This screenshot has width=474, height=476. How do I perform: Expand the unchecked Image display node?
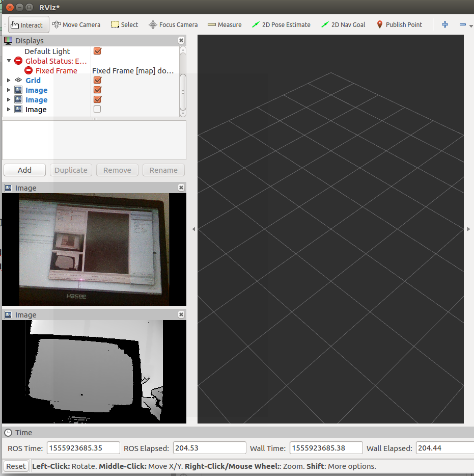(9, 109)
